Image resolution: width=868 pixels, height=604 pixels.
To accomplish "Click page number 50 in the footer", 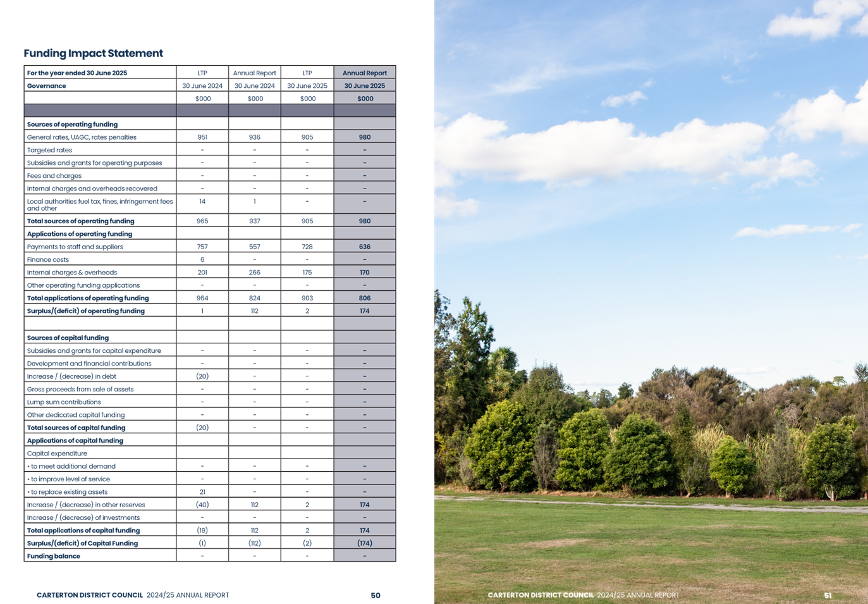I will point(376,595).
